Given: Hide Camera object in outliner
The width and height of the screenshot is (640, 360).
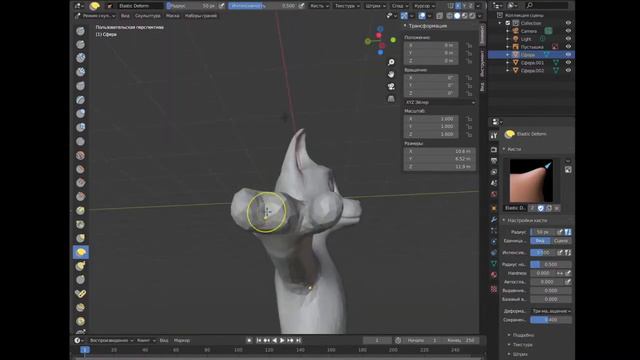Looking at the screenshot, I should [568, 31].
